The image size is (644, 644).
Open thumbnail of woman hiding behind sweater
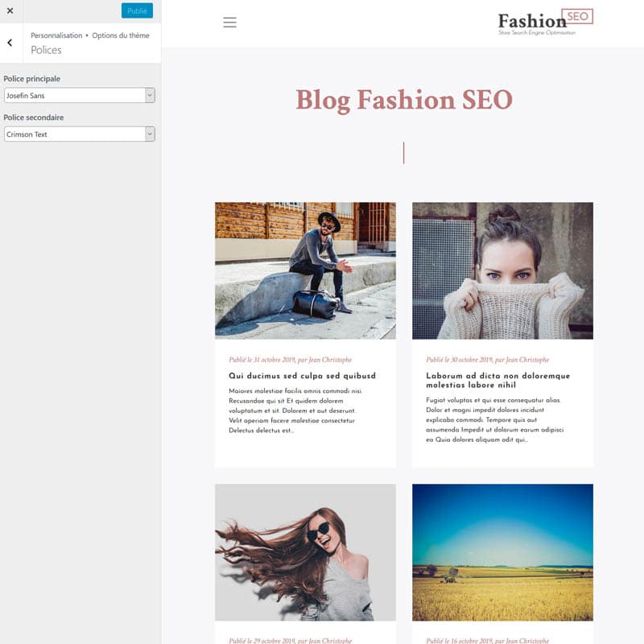pos(502,270)
